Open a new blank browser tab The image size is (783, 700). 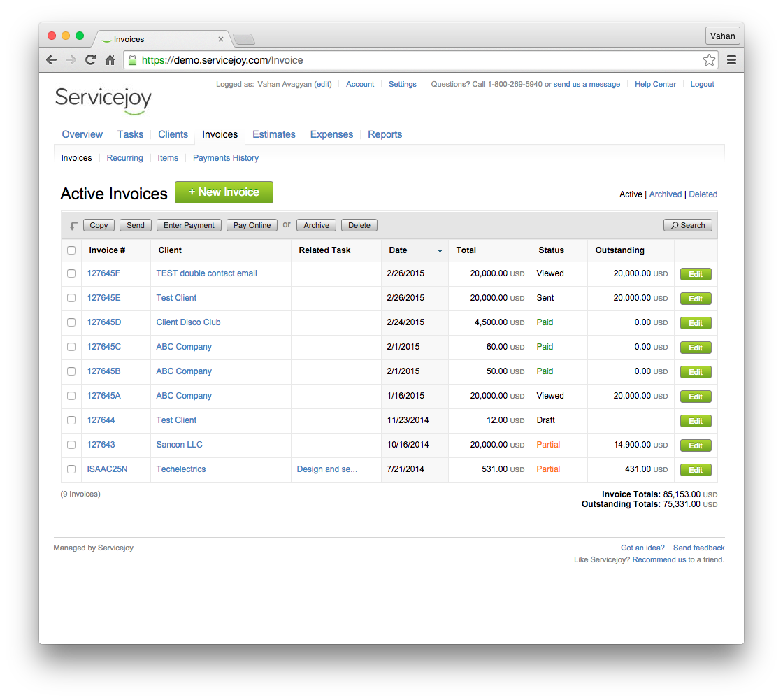[x=244, y=39]
